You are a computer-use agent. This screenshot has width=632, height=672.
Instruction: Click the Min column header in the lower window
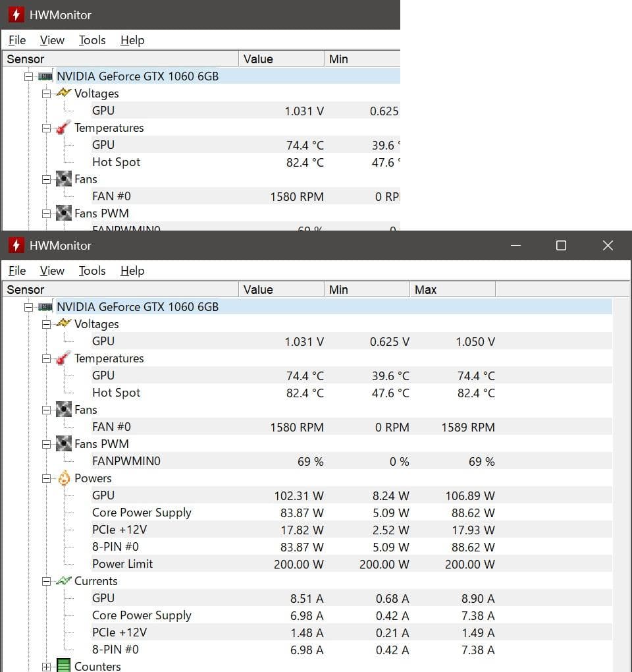[x=367, y=289]
